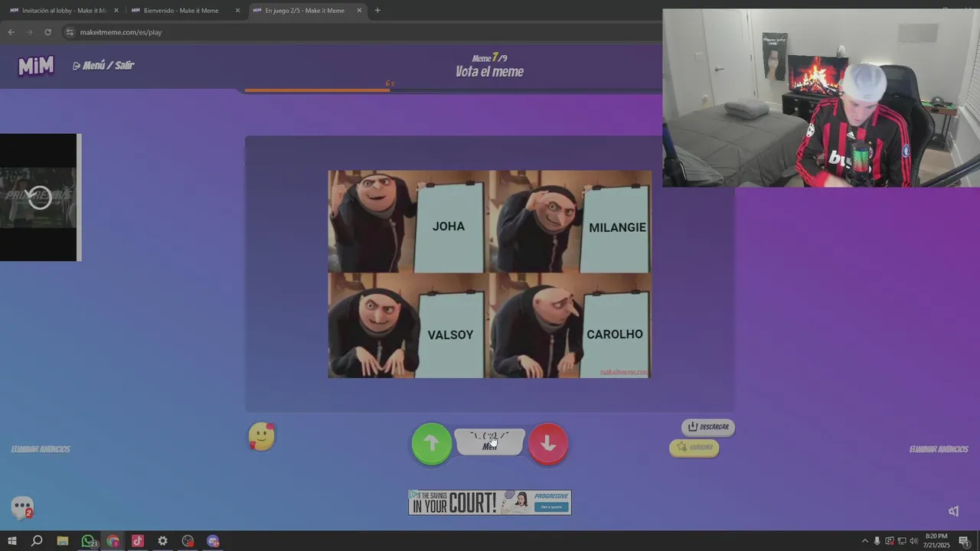Screen dimensions: 980x551
Task: Open Chrome from the taskbar
Action: pyautogui.click(x=113, y=541)
